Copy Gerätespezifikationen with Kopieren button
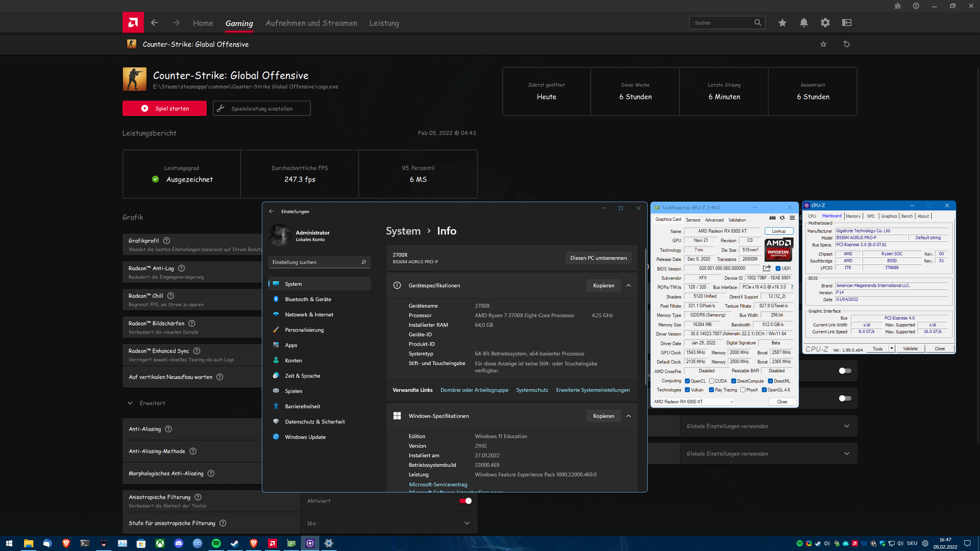 603,285
